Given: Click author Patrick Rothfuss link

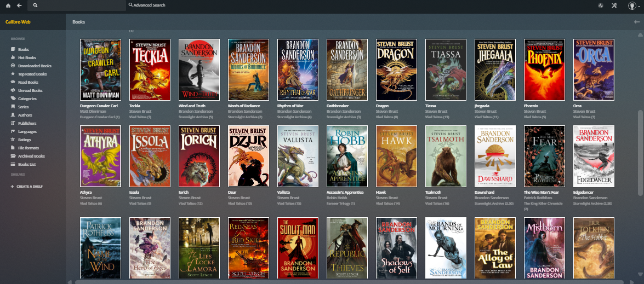Looking at the screenshot, I should (538, 198).
